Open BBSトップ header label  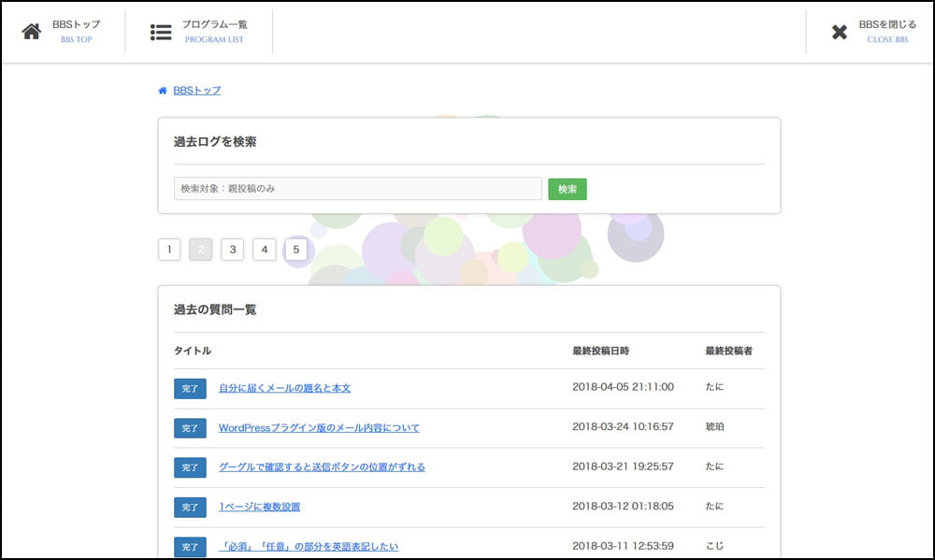click(x=77, y=24)
